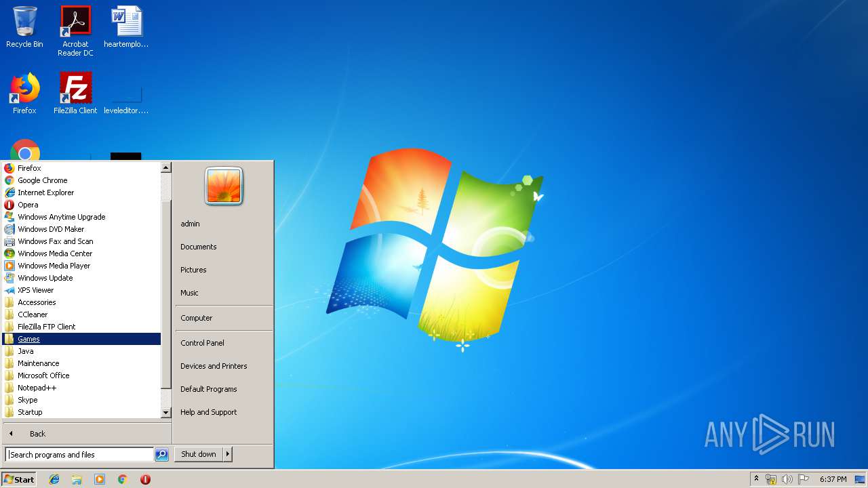Open the admin user folder

[x=224, y=224]
